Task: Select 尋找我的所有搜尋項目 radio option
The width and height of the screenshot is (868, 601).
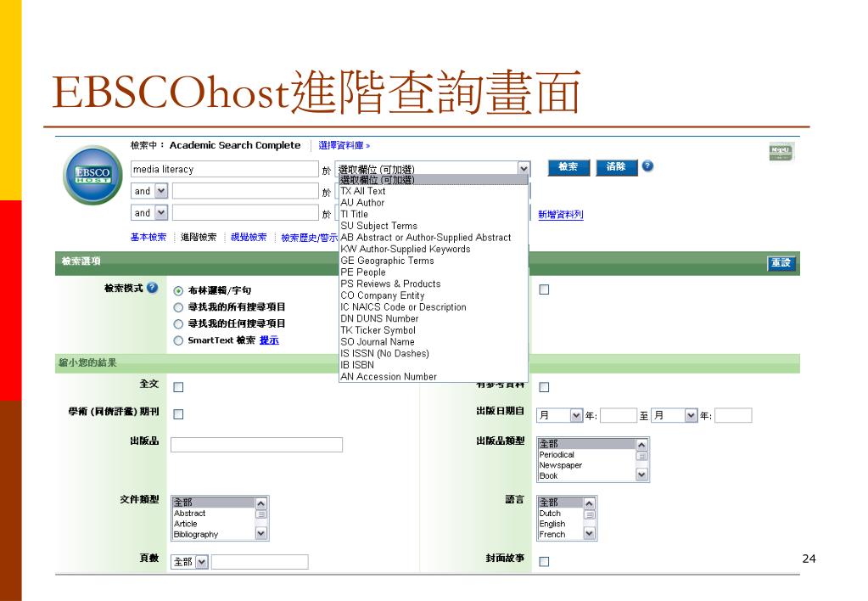Action: pyautogui.click(x=178, y=307)
